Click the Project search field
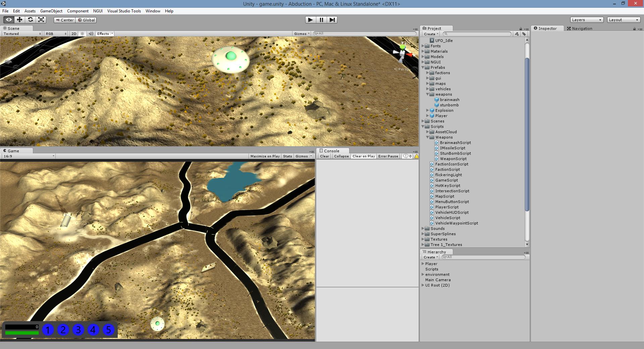Viewport: 644px width, 349px height. coord(477,34)
